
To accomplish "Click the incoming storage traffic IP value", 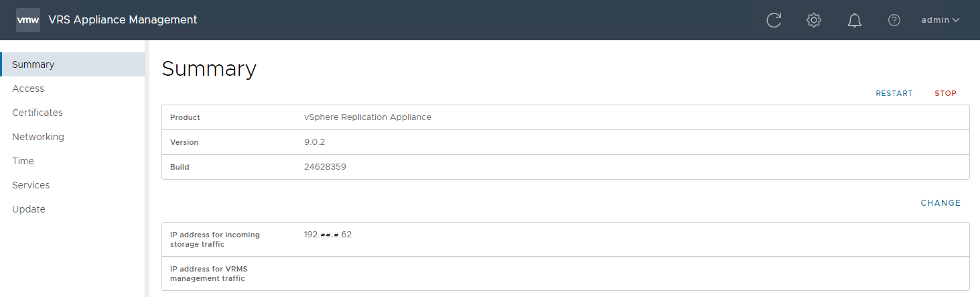I will [328, 235].
